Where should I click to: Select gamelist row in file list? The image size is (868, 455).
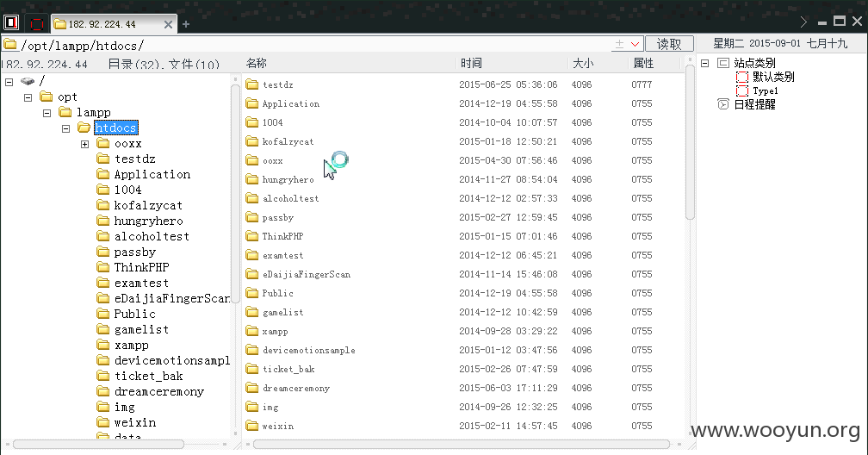click(462, 312)
